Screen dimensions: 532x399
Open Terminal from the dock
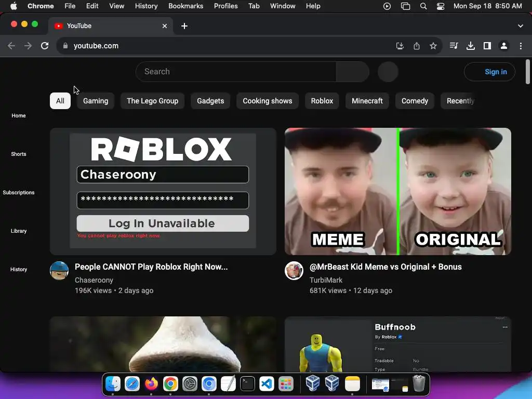(247, 384)
